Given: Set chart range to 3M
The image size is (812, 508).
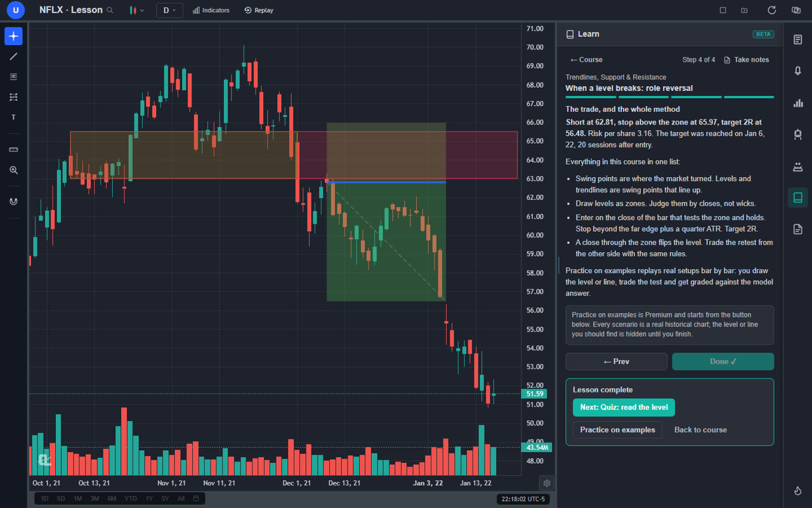Looking at the screenshot, I should [95, 498].
